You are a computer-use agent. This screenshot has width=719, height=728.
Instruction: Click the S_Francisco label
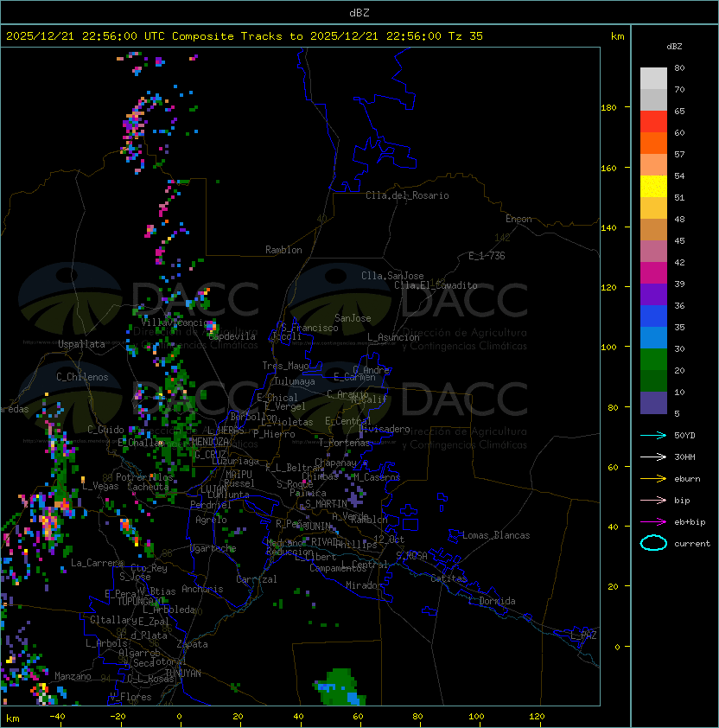309,328
